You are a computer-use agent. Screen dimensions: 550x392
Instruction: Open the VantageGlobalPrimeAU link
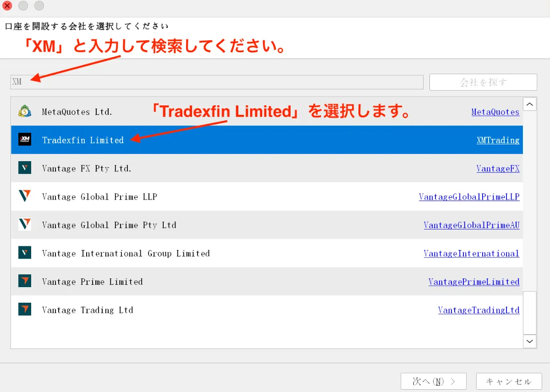pyautogui.click(x=472, y=225)
